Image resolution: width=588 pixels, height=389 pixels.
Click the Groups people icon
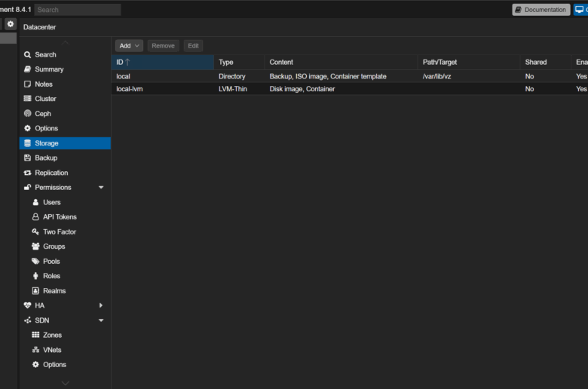35,247
